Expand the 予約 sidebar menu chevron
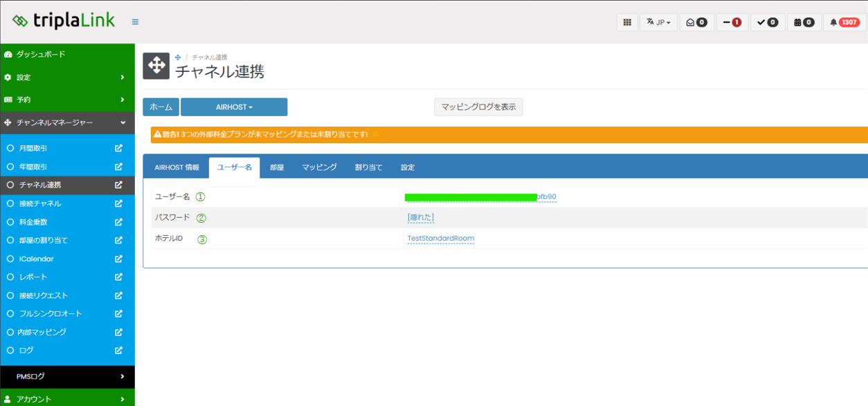Viewport: 868px width, 406px height. click(x=123, y=100)
